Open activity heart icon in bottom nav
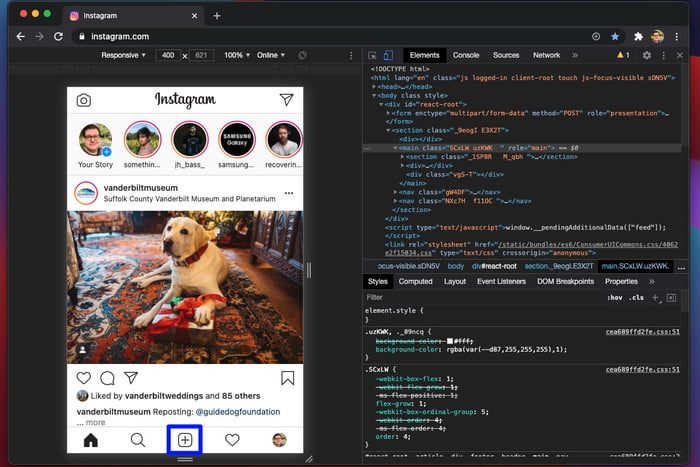Viewport: 700px width, 467px height. click(232, 440)
